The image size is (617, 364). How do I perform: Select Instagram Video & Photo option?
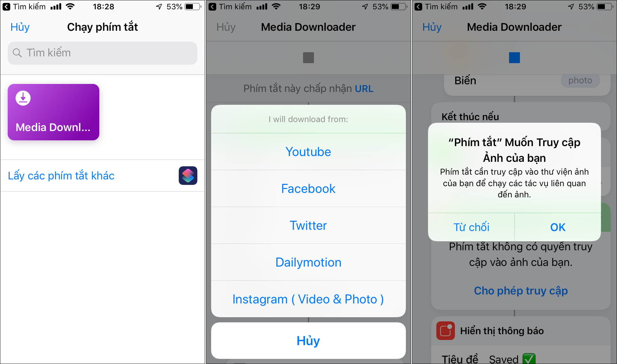click(x=308, y=298)
